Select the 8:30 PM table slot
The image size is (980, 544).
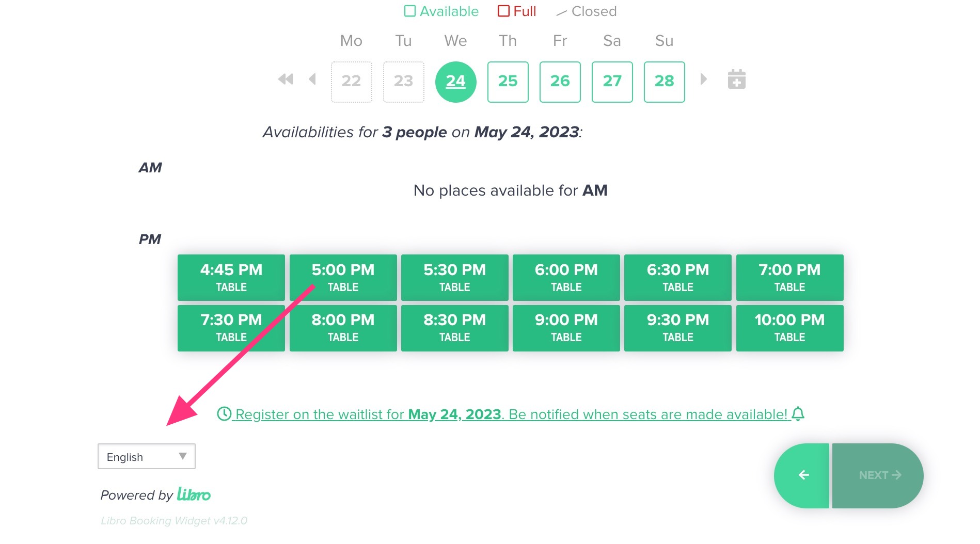pyautogui.click(x=454, y=328)
